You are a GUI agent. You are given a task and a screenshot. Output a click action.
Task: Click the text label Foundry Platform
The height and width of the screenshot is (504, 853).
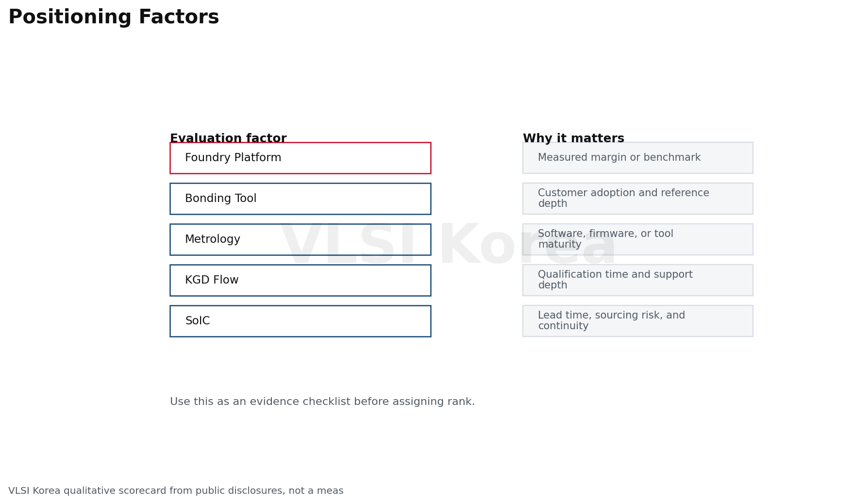coord(233,158)
